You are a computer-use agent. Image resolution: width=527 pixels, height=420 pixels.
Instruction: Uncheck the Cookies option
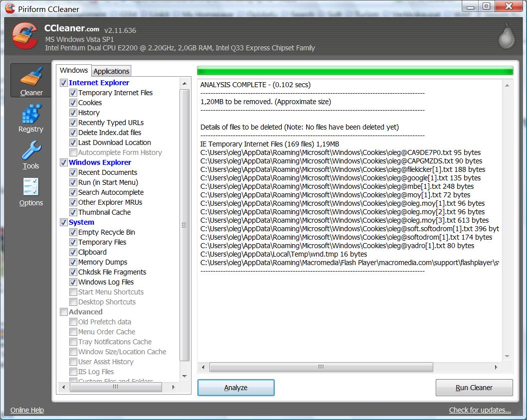click(x=73, y=103)
